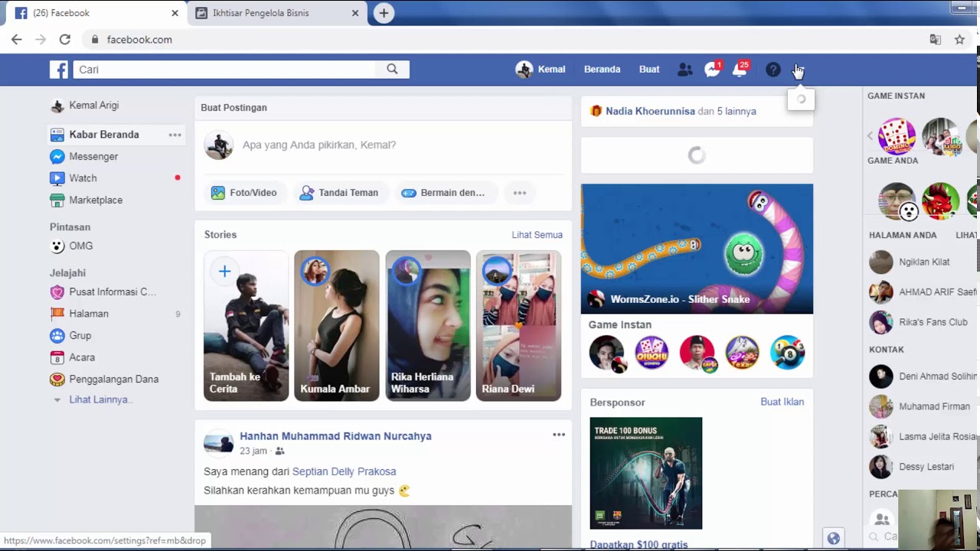
Task: Click the globe icon near the chat sidebar
Action: (x=834, y=538)
